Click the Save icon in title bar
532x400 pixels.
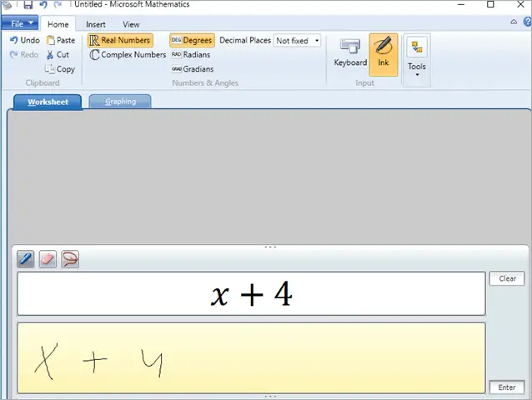tap(28, 4)
